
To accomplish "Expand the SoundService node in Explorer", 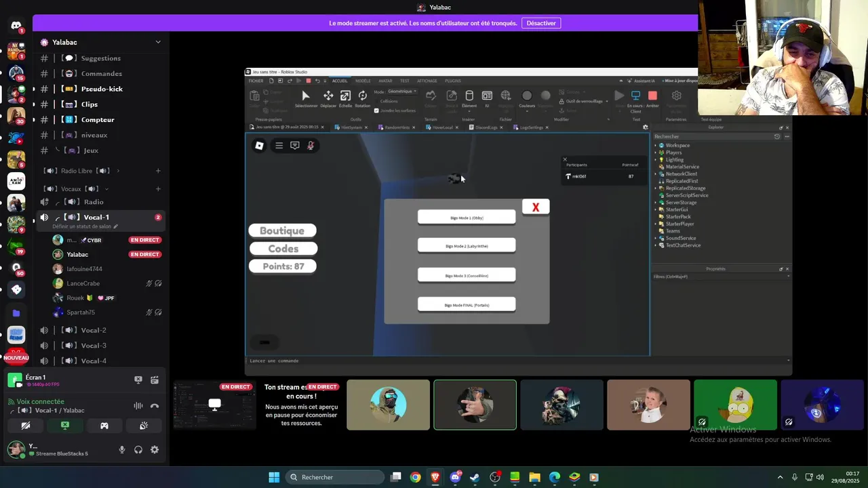I will coord(656,238).
